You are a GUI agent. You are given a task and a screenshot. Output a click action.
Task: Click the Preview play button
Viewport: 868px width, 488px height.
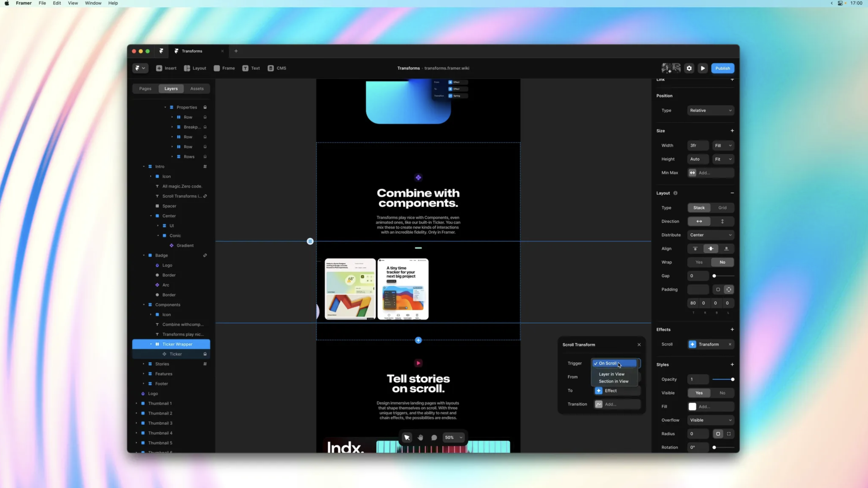coord(703,68)
